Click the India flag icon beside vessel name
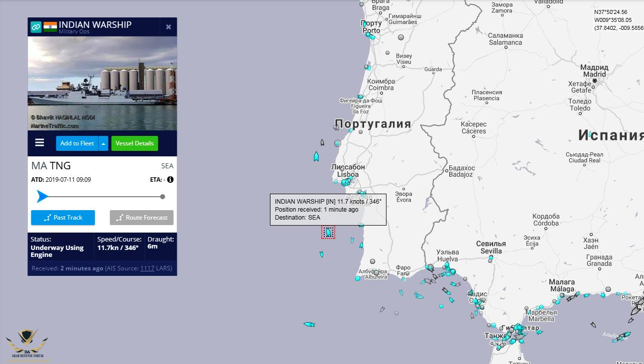The height and width of the screenshot is (364, 644). coord(50,27)
